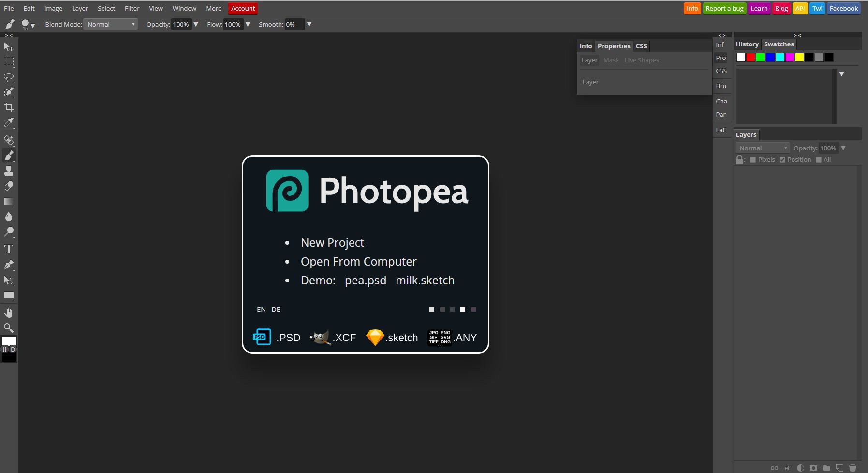The height and width of the screenshot is (473, 868).
Task: Pick the red color swatch
Action: tap(750, 58)
